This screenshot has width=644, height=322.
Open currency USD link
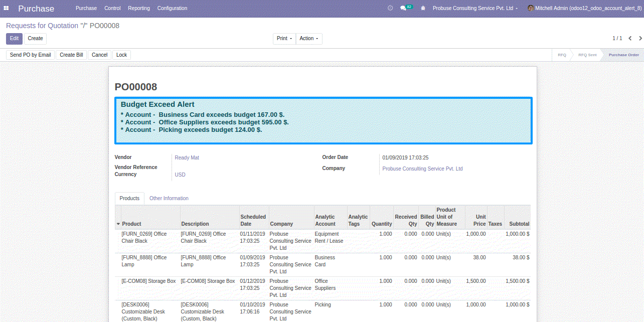(180, 175)
